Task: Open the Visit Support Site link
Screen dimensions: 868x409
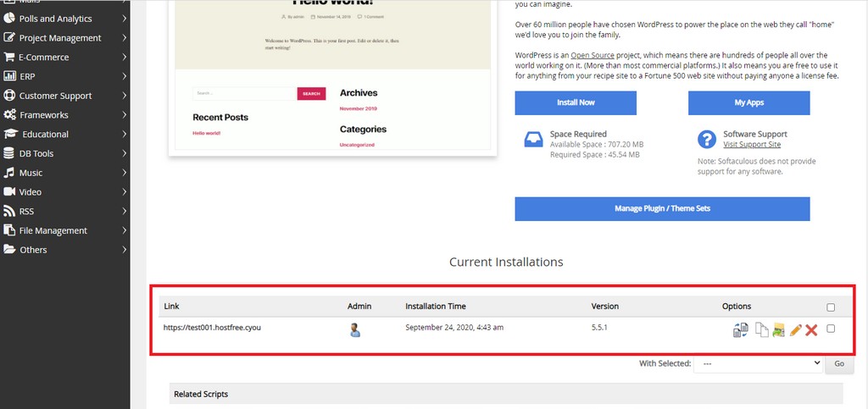Action: click(x=752, y=145)
